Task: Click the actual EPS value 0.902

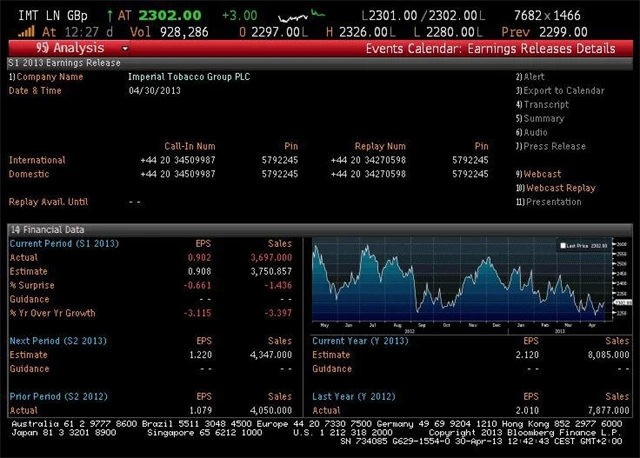Action: click(200, 258)
